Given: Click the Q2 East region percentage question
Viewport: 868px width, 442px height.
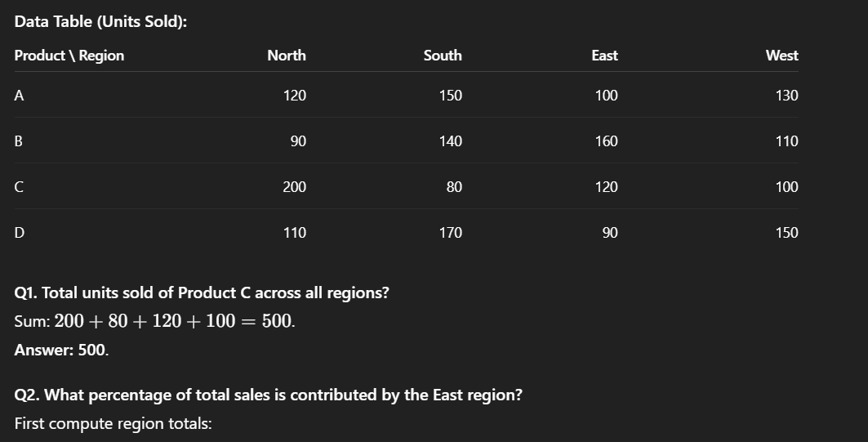Looking at the screenshot, I should pos(269,395).
